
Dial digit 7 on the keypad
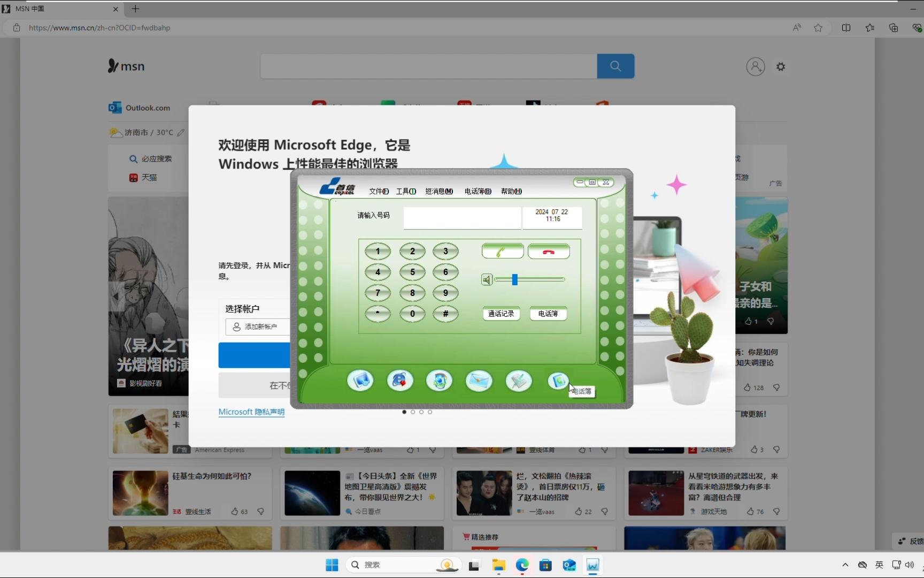pos(378,293)
